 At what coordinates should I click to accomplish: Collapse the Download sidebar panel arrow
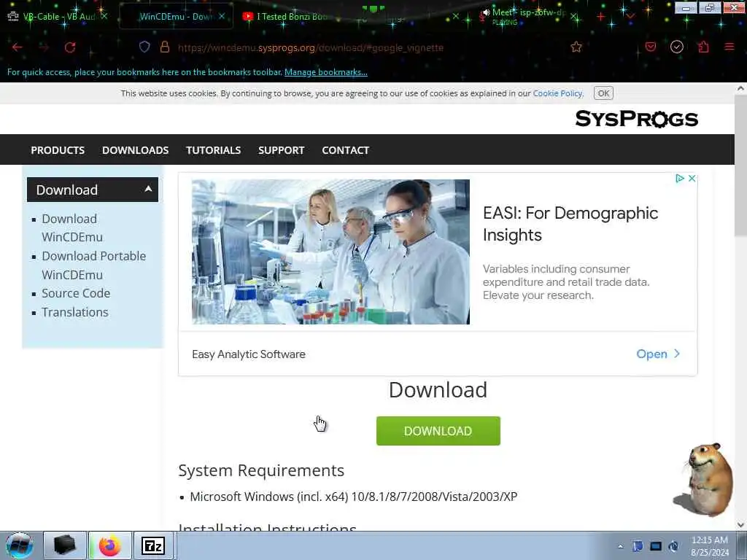point(148,189)
